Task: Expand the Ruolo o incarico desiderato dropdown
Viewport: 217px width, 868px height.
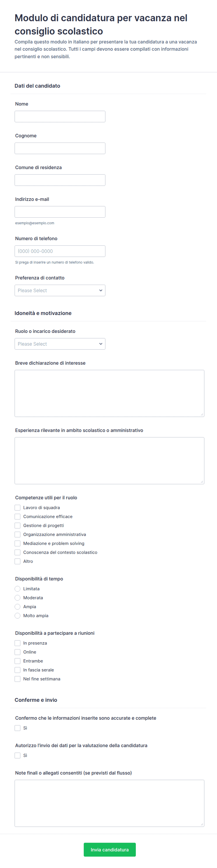Action: 60,344
